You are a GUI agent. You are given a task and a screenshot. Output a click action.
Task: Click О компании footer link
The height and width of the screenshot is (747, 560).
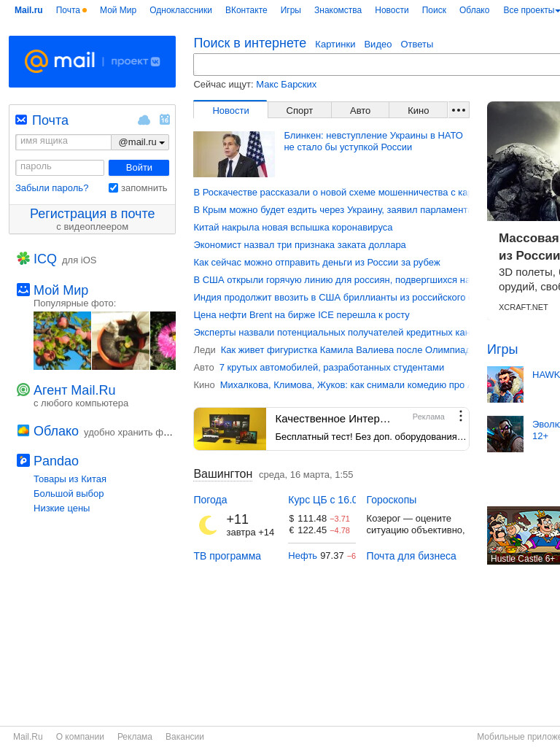[x=80, y=737]
